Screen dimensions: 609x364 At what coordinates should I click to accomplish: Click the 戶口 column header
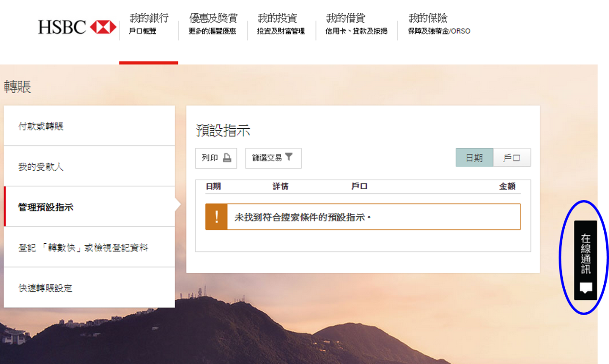[359, 186]
